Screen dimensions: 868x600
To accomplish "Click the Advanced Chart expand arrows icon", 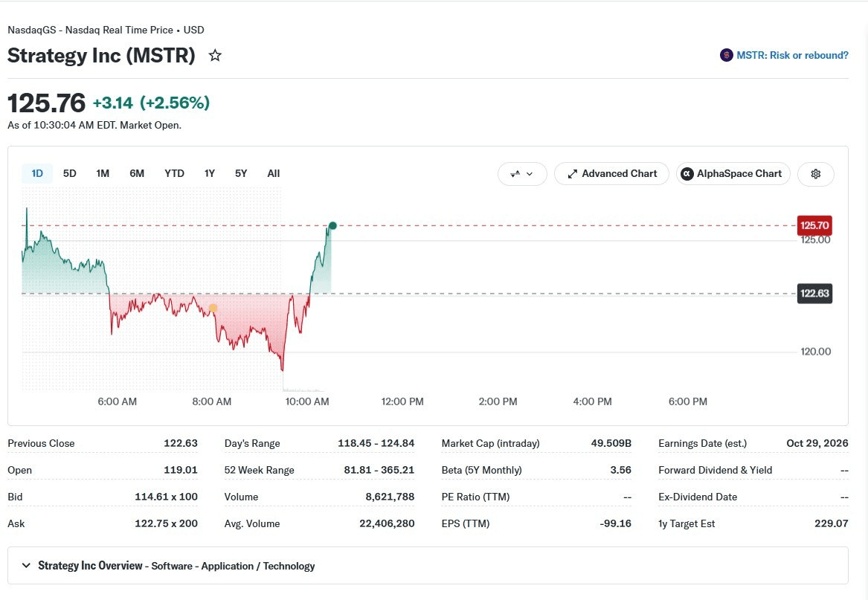I will [x=573, y=174].
